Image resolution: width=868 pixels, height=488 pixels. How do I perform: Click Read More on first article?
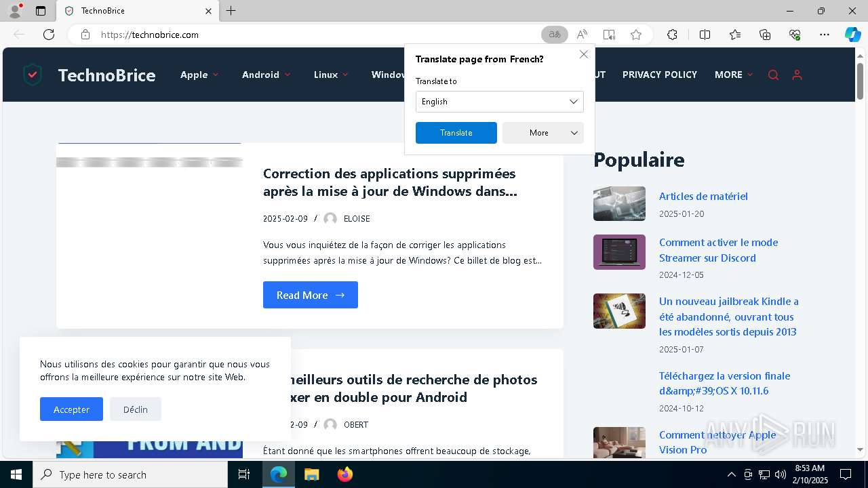tap(311, 295)
